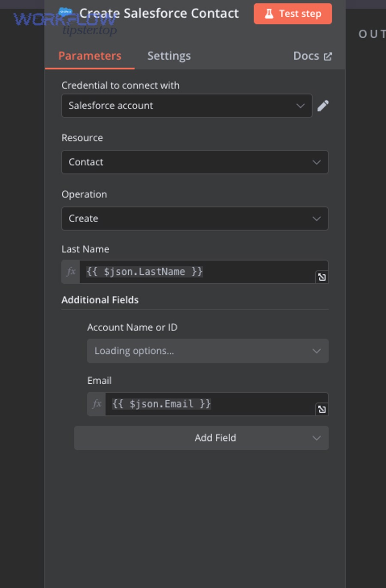This screenshot has width=386, height=588.
Task: Expand the Email expression editor icon
Action: 322,409
